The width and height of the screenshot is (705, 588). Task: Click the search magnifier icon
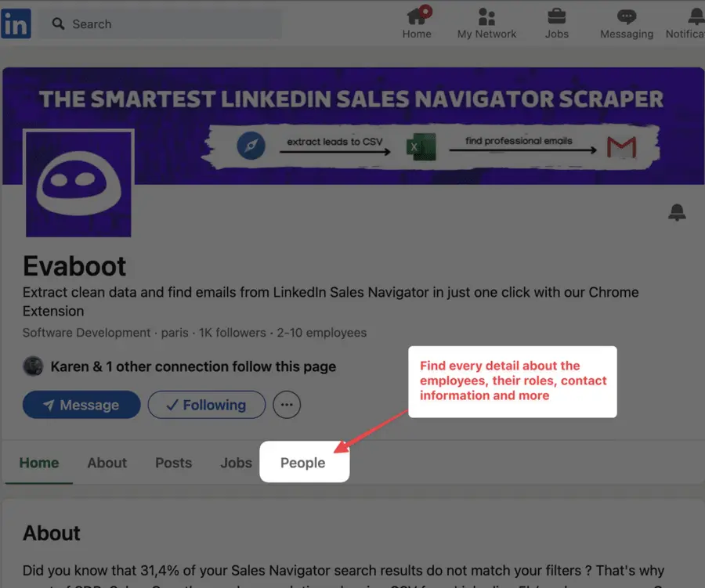pyautogui.click(x=58, y=23)
